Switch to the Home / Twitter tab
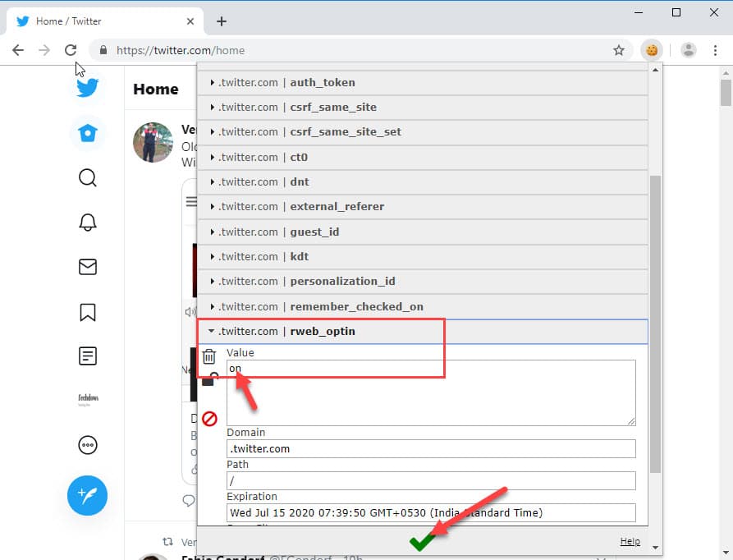 pyautogui.click(x=103, y=21)
